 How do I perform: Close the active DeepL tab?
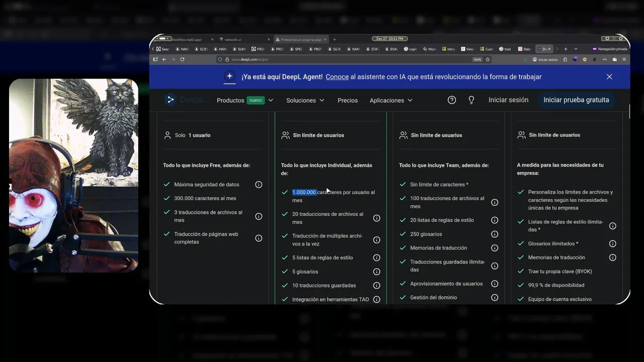pos(549,49)
